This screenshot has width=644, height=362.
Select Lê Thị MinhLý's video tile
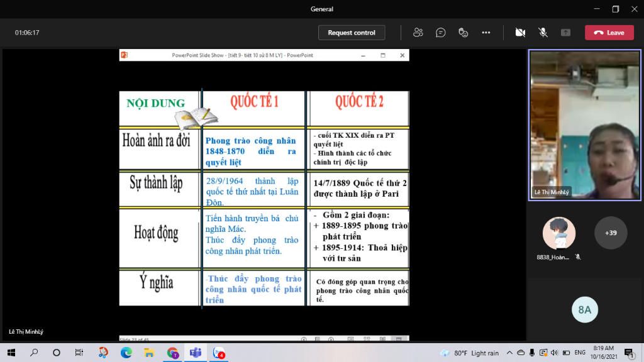[584, 125]
